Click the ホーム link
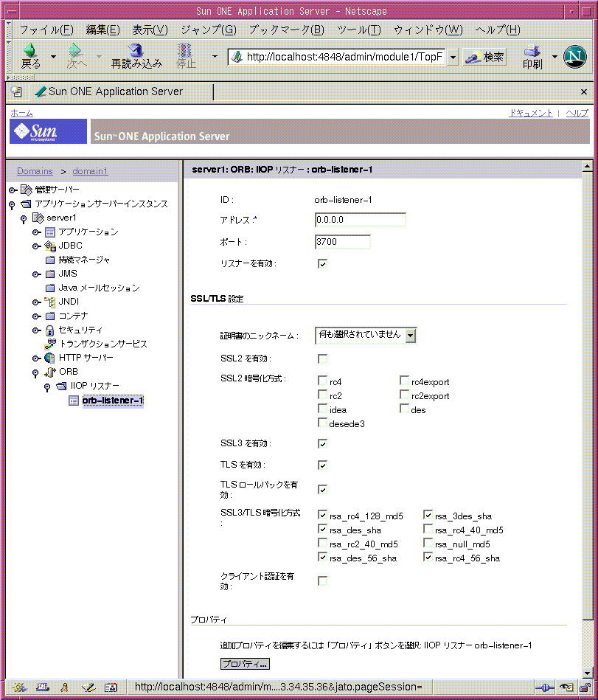Screen dimensions: 598x700 [x=21, y=113]
